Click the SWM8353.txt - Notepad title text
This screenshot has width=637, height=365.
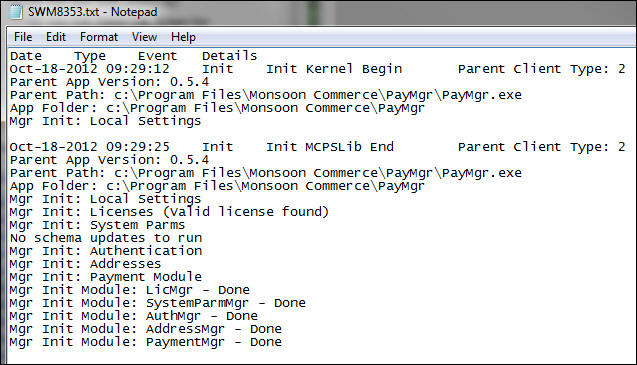click(x=93, y=12)
